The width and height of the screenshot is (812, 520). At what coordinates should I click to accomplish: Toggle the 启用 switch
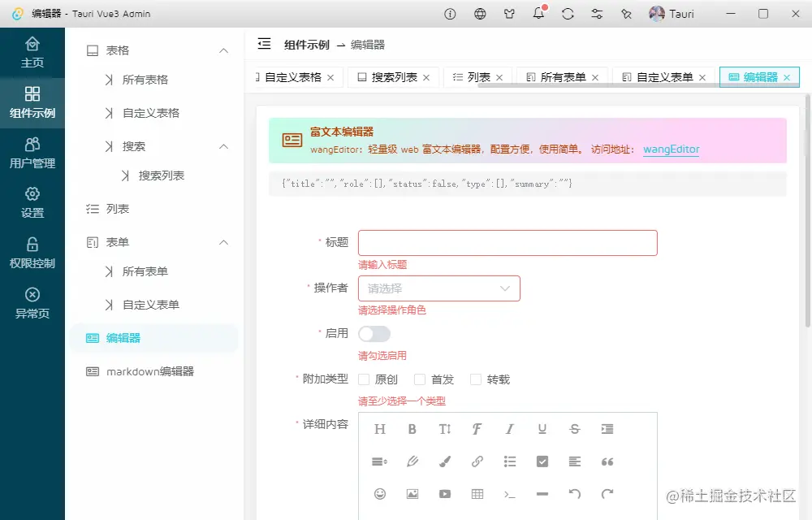click(374, 334)
